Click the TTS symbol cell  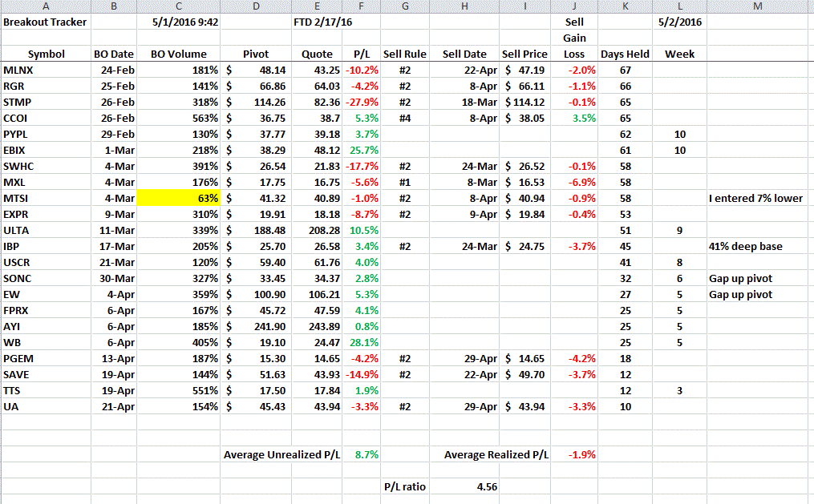[x=46, y=392]
